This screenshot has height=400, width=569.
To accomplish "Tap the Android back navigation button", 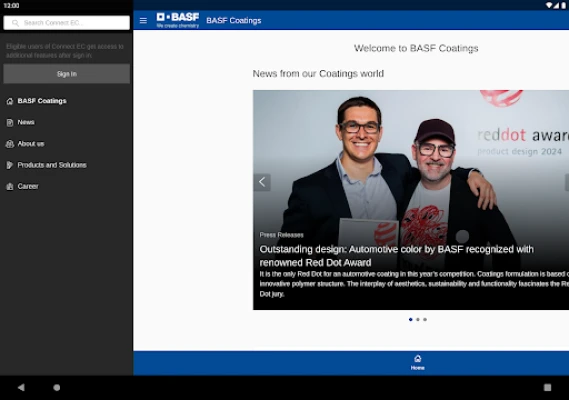I will (x=21, y=388).
